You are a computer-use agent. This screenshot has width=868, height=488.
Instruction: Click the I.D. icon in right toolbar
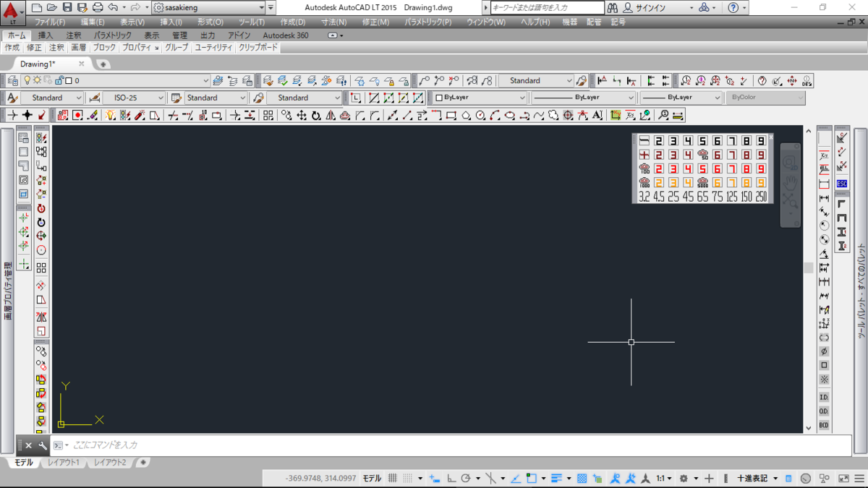(x=823, y=397)
